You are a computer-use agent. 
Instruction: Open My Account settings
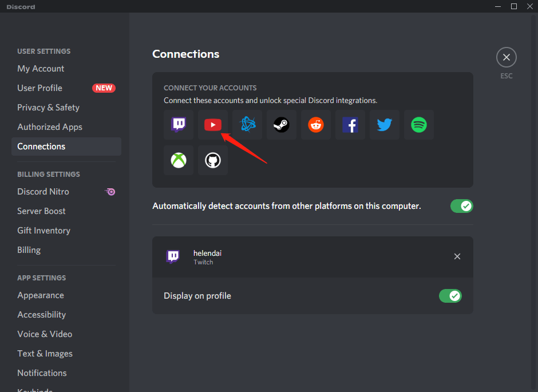(x=66, y=69)
